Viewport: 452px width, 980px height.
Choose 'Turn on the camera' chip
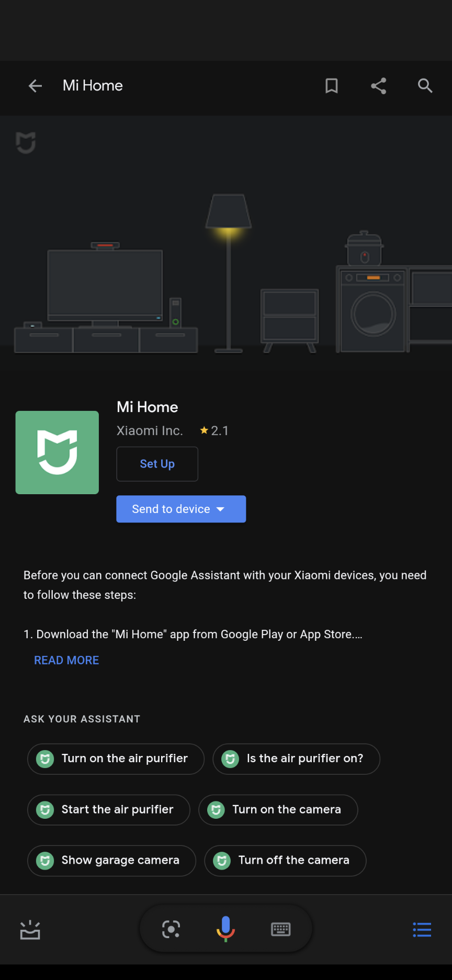point(278,810)
